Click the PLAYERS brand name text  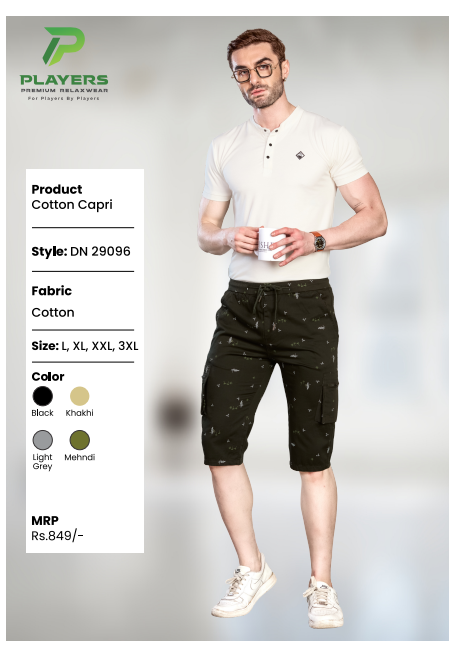click(64, 80)
